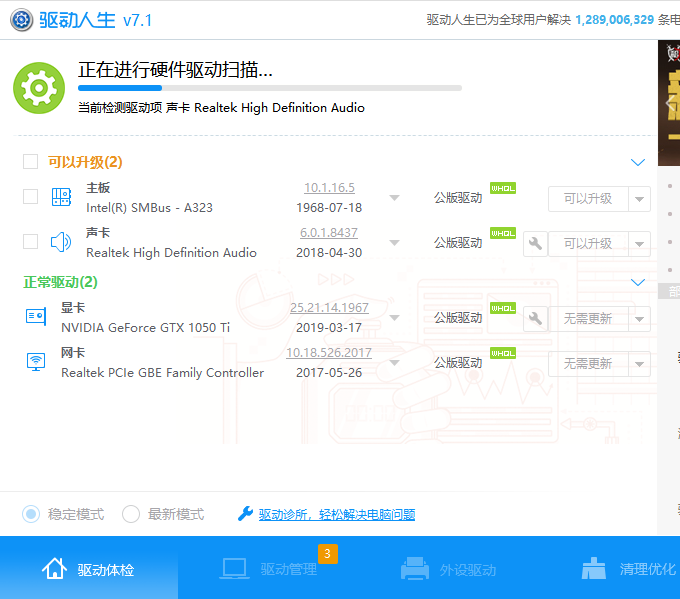Open version dropdown for Realtek Audio

(x=394, y=242)
